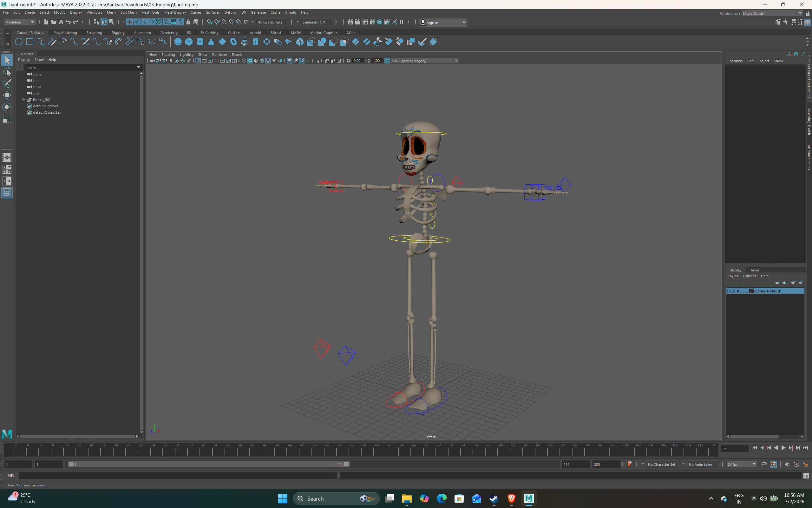Pick the Scale tool in the toolbox

(7, 119)
